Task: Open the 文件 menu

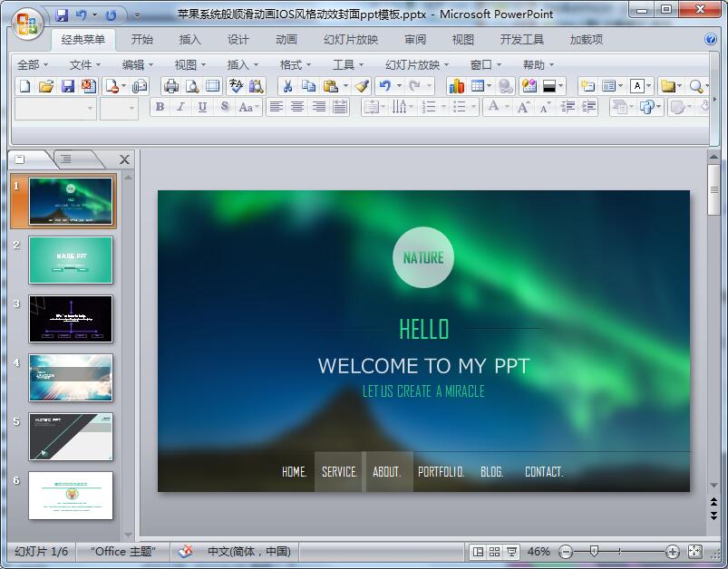Action: pos(85,65)
